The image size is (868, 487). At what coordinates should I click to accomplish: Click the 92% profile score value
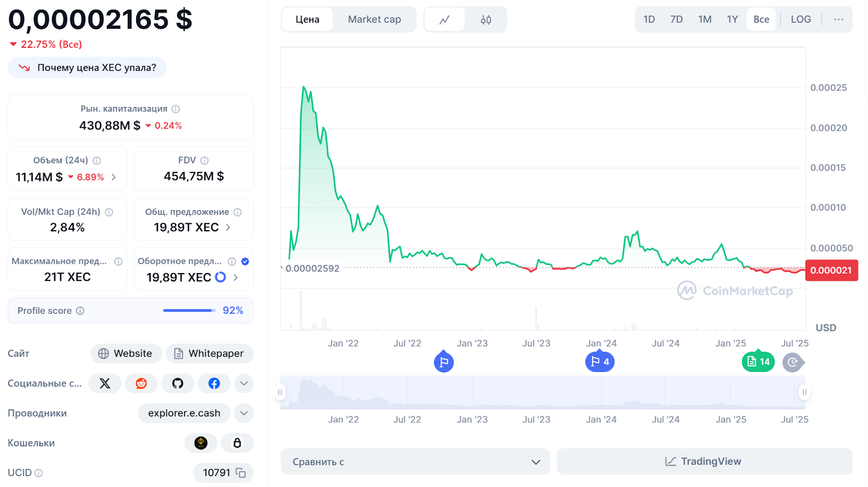(233, 311)
